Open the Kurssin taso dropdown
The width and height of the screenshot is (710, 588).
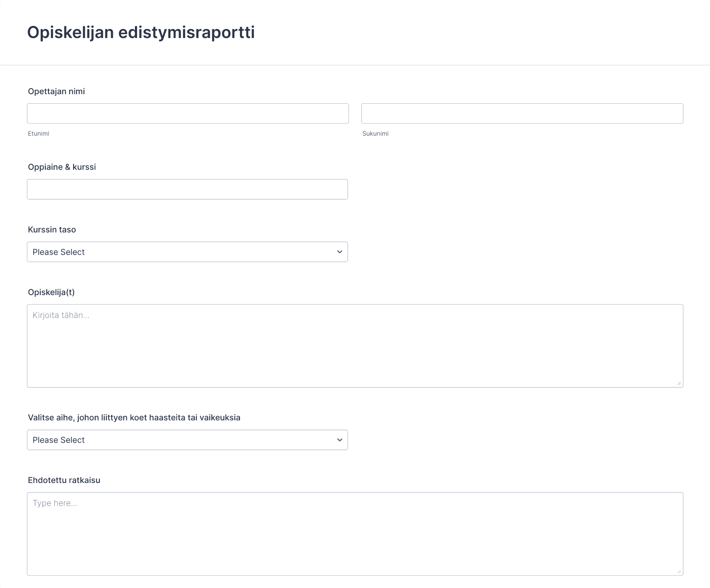187,252
